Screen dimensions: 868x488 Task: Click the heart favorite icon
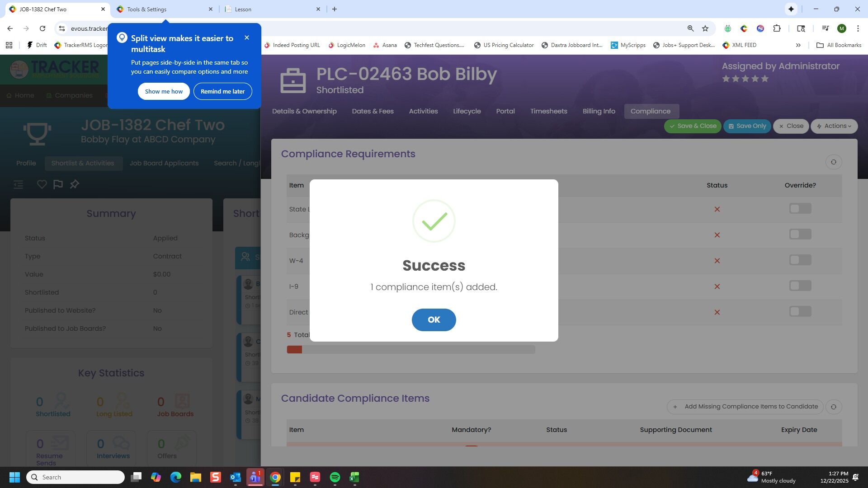click(x=42, y=184)
